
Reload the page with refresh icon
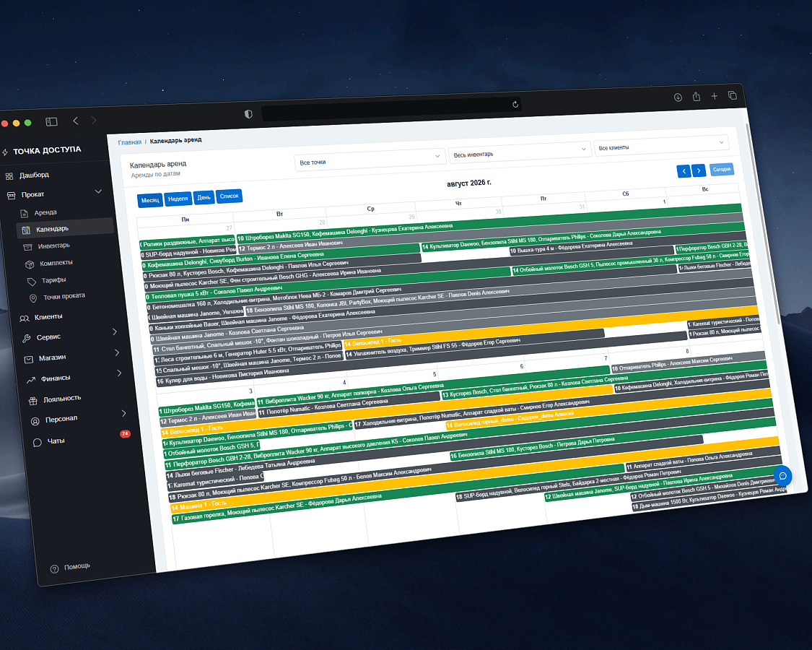[515, 104]
